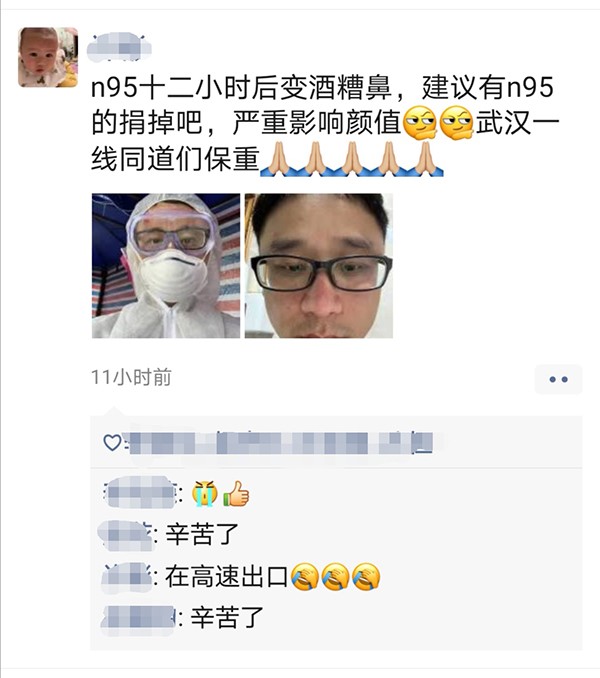Tap the blurred list of names who liked

(x=278, y=443)
